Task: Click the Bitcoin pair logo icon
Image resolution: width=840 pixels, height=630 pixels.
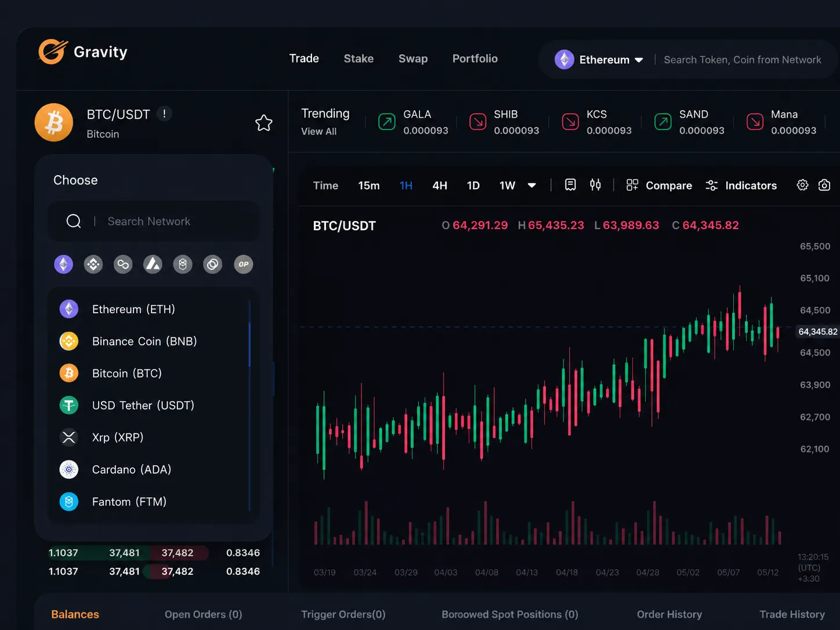Action: (54, 122)
